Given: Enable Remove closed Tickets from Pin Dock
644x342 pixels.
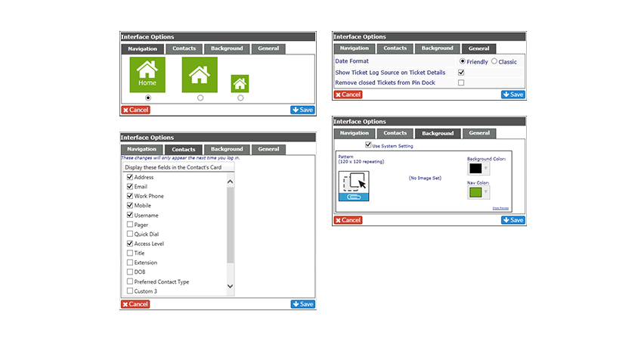Looking at the screenshot, I should tap(461, 82).
